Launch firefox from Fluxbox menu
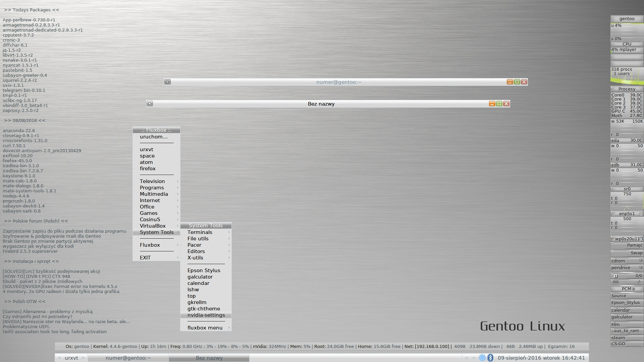 157,168
